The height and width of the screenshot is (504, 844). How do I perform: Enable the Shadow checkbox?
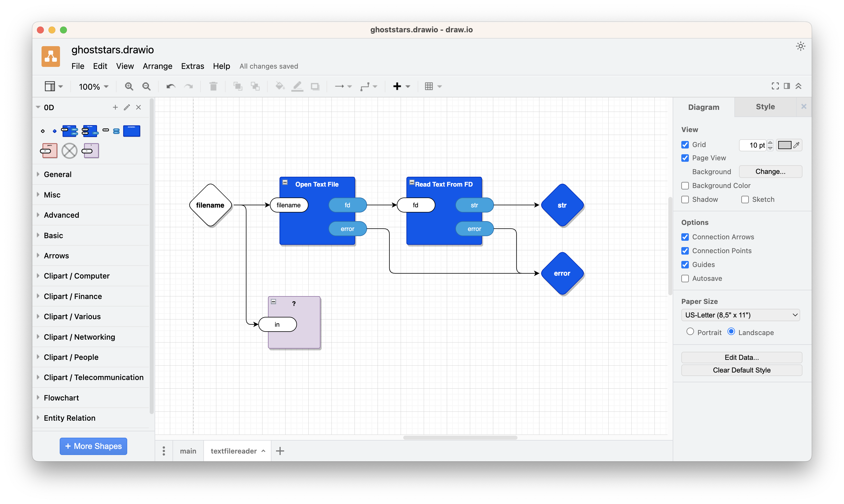[x=685, y=199]
